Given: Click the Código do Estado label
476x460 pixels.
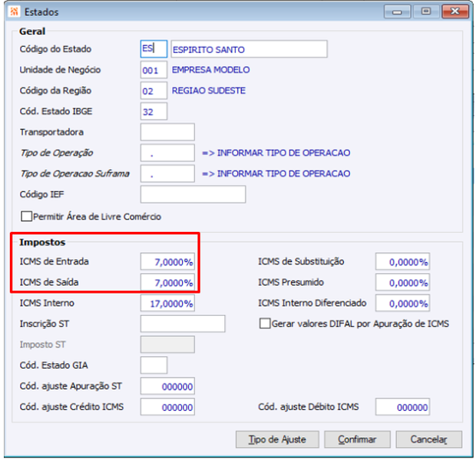Looking at the screenshot, I should (55, 49).
